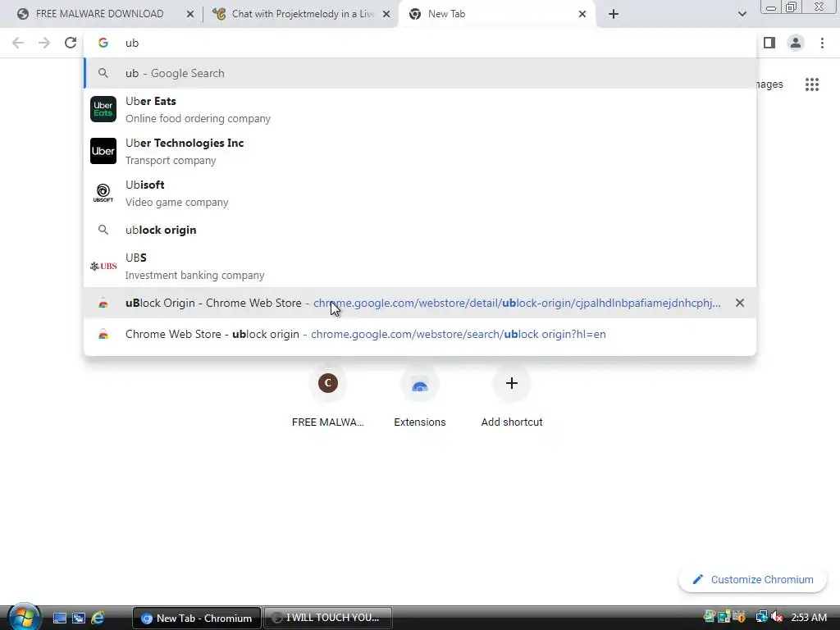
Task: Open a new tab with plus button
Action: (x=614, y=14)
